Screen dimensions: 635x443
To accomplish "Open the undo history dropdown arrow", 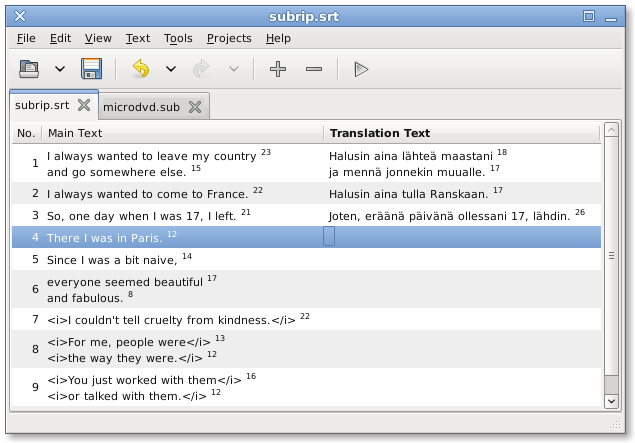I will 171,69.
